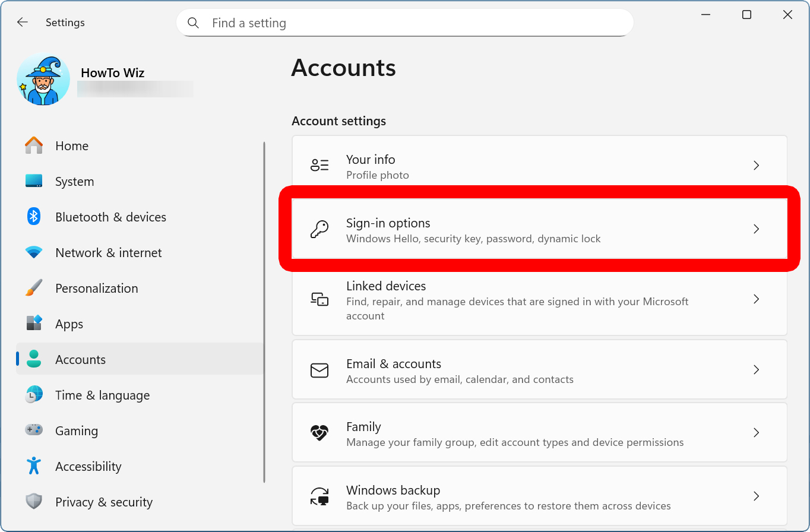Screen dimensions: 810x532
Task: Open Your info profile settings
Action: [x=539, y=166]
